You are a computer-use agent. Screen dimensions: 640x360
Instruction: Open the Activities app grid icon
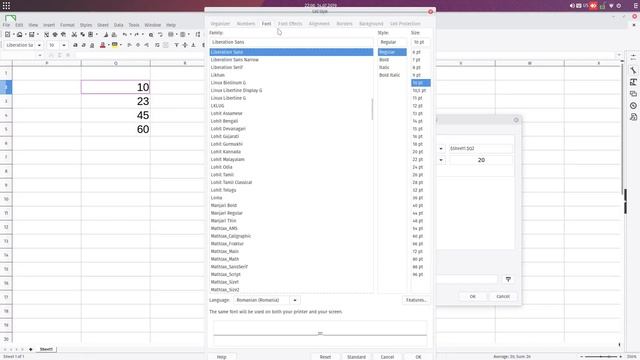(7, 5)
